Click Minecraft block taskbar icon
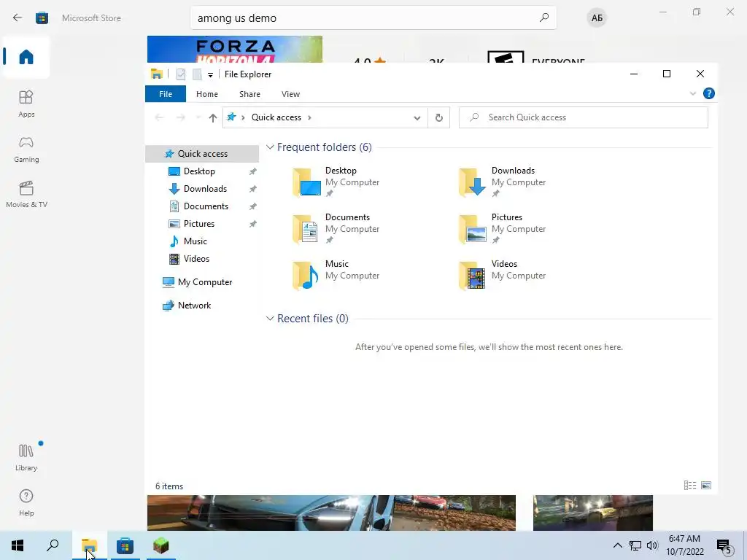Image resolution: width=747 pixels, height=560 pixels. click(161, 545)
